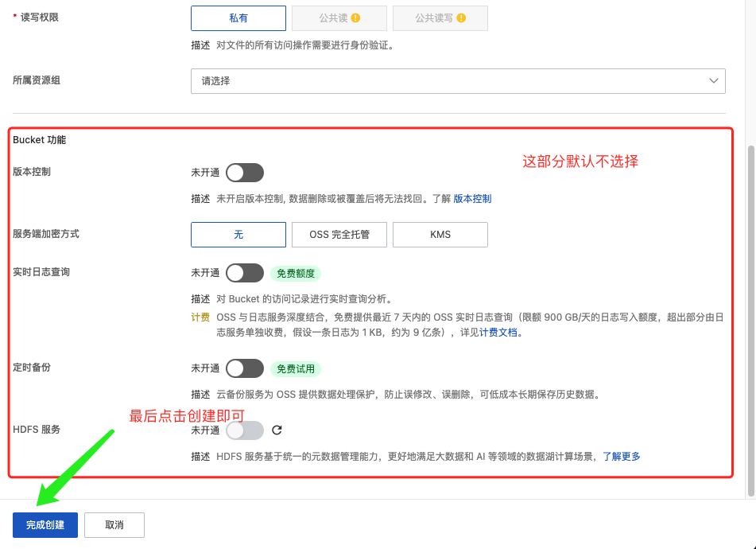Toggle the 版本控制 switch
This screenshot has width=756, height=549.
[244, 173]
